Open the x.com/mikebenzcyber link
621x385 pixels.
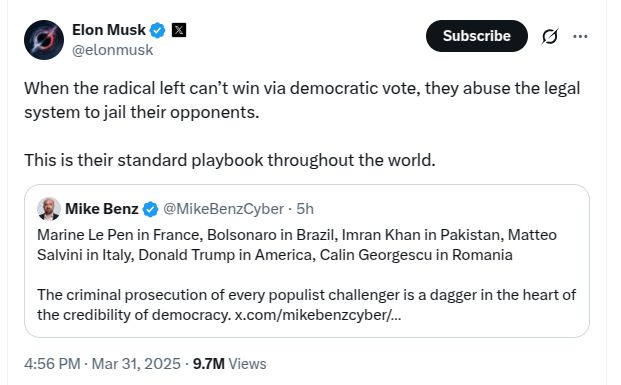pyautogui.click(x=318, y=315)
